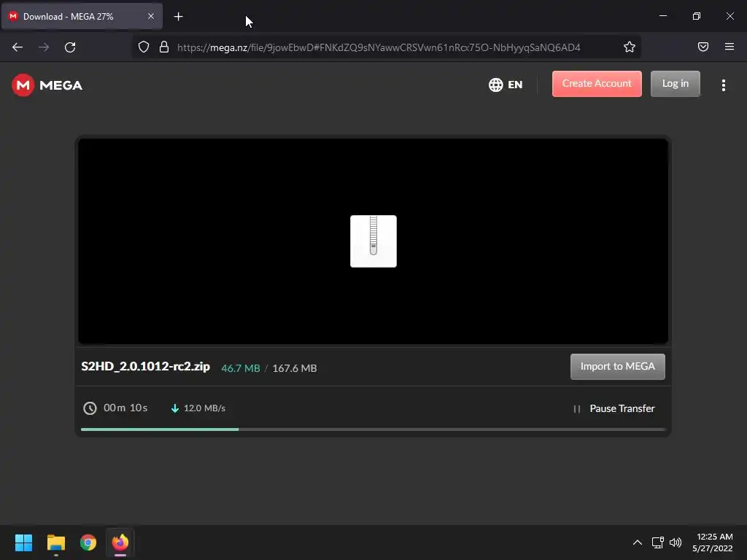Select the Download - MEGA 27% tab
747x560 pixels.
[82, 16]
